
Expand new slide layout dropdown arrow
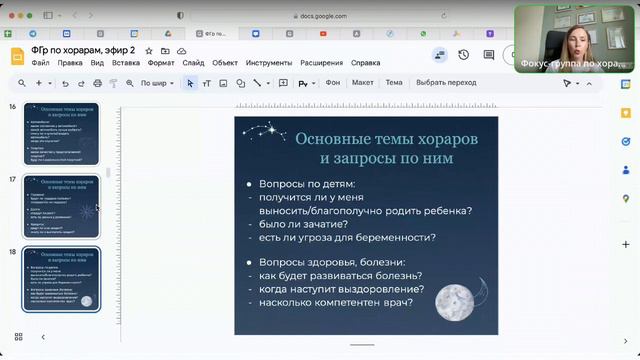point(50,83)
